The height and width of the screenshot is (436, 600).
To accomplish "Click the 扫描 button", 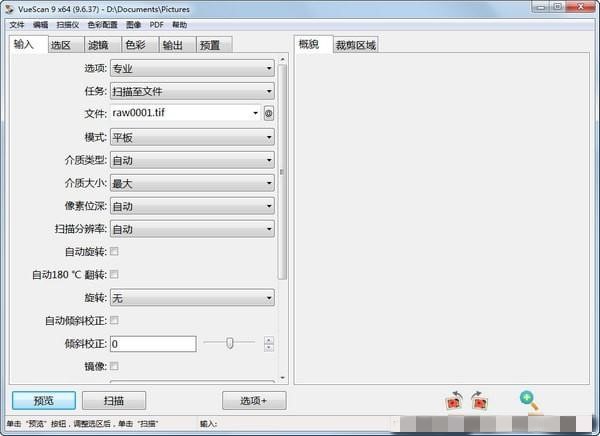I will [114, 400].
